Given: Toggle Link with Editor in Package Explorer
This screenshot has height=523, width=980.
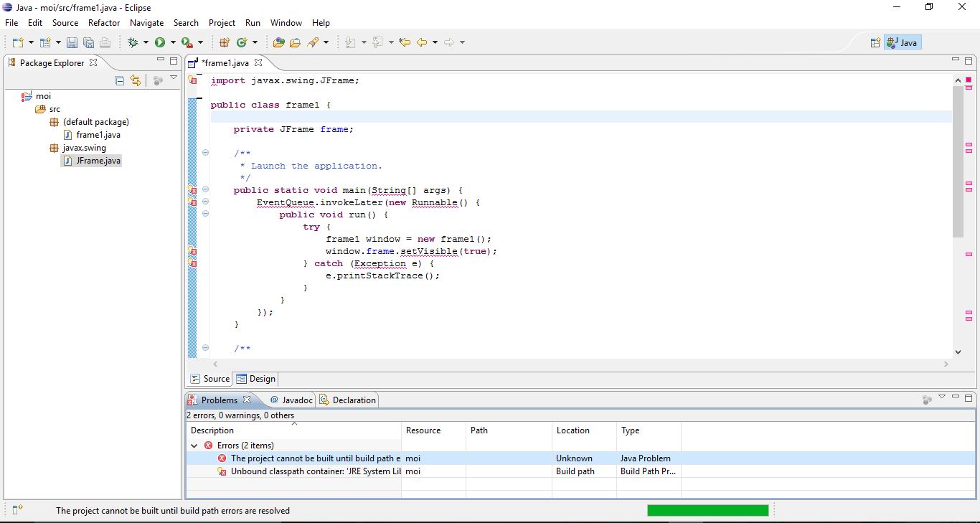Looking at the screenshot, I should (x=136, y=80).
